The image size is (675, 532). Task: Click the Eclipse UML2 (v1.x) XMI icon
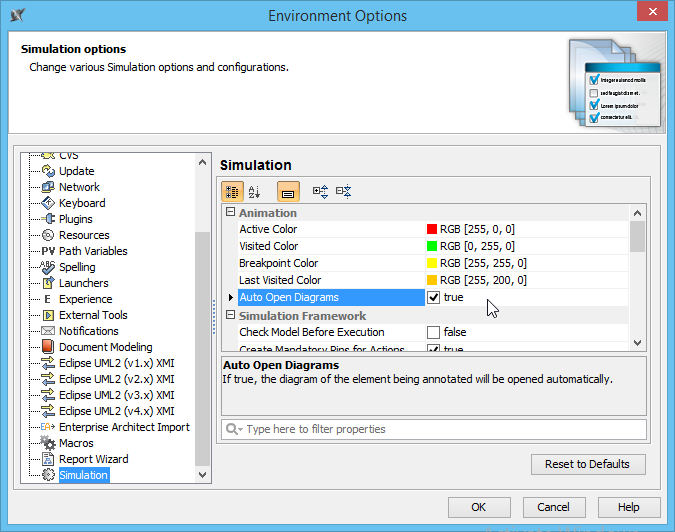pyautogui.click(x=48, y=363)
